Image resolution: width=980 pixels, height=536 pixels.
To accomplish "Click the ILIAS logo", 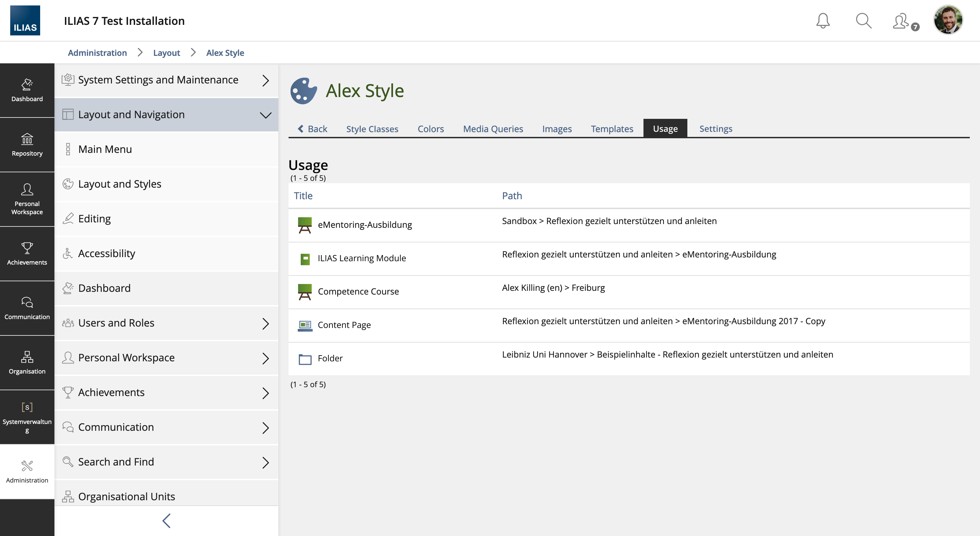I will pyautogui.click(x=25, y=20).
